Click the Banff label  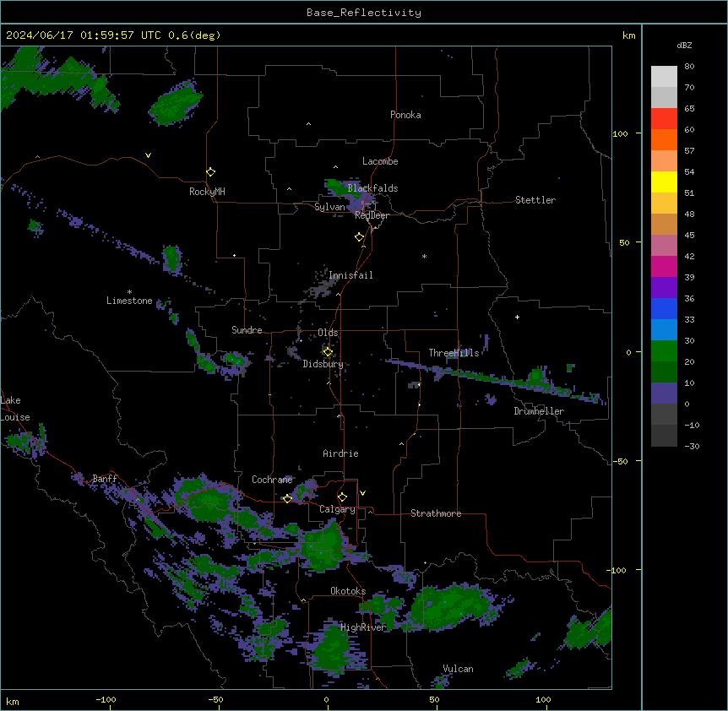105,479
